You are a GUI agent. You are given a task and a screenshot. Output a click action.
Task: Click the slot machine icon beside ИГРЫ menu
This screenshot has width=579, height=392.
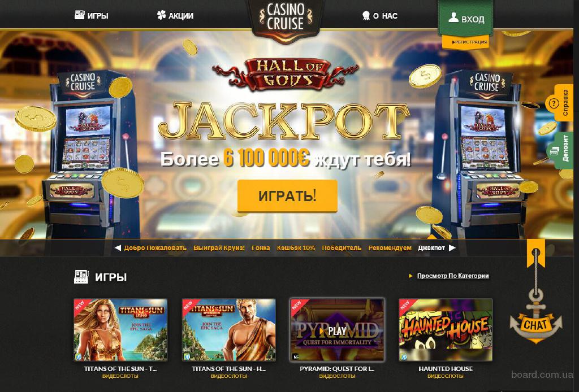79,15
